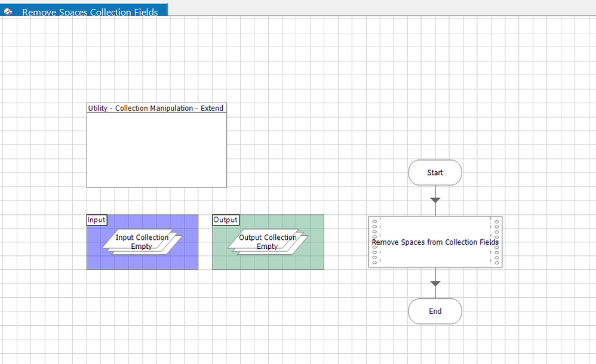Click the Input block label

[x=97, y=220]
